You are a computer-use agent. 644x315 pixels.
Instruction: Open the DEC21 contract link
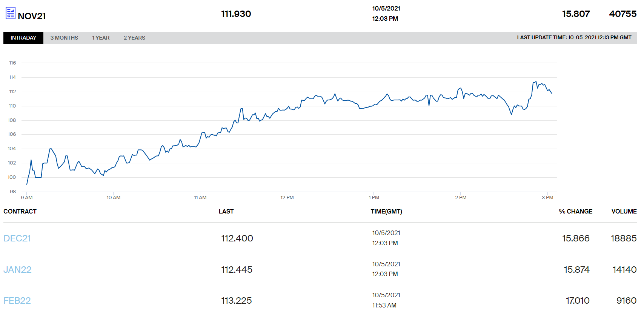pos(17,238)
